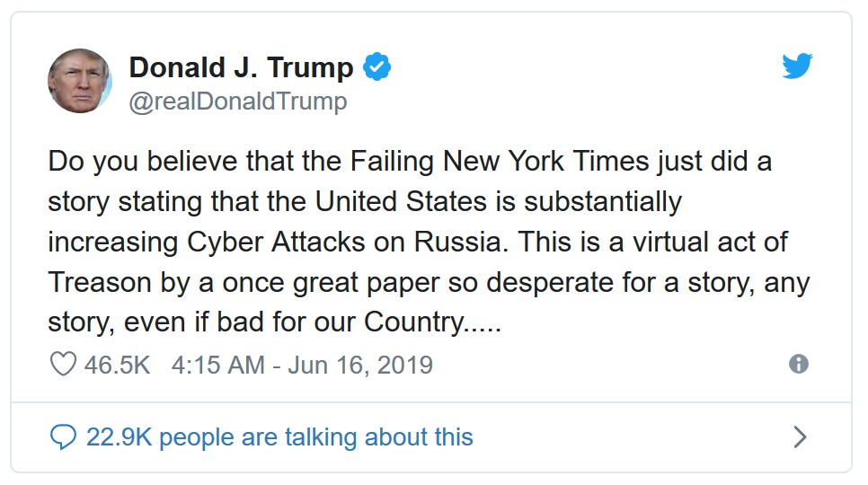Open the Twitter Ads info icon
Image resolution: width=868 pixels, height=485 pixels.
coord(798,364)
